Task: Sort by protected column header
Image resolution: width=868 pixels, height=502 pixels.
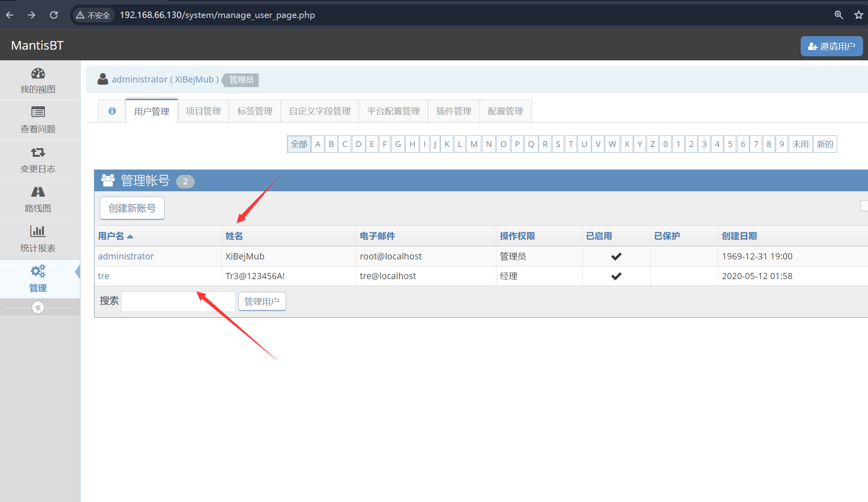Action: pyautogui.click(x=667, y=236)
